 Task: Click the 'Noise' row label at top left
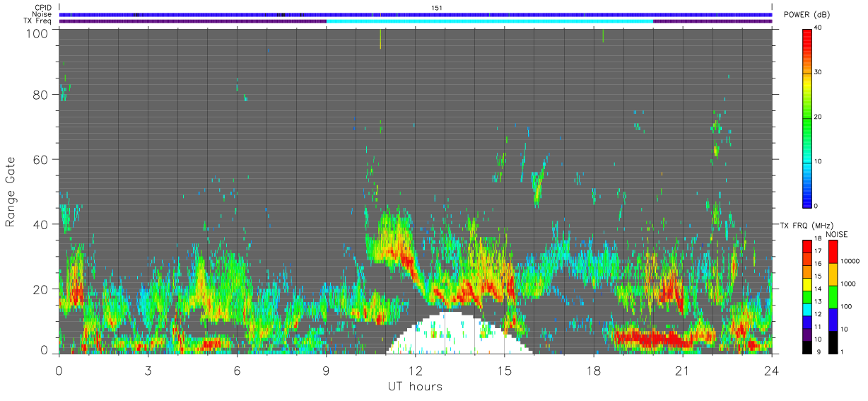42,14
